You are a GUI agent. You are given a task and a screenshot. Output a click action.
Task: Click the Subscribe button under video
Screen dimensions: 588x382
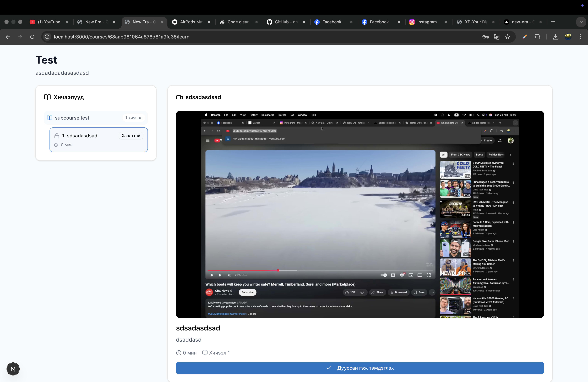pyautogui.click(x=248, y=292)
